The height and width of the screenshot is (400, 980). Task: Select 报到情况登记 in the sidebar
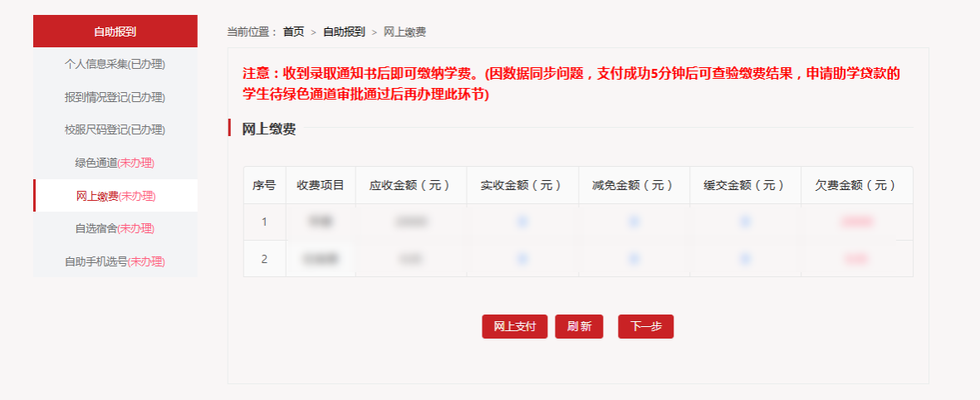click(115, 97)
